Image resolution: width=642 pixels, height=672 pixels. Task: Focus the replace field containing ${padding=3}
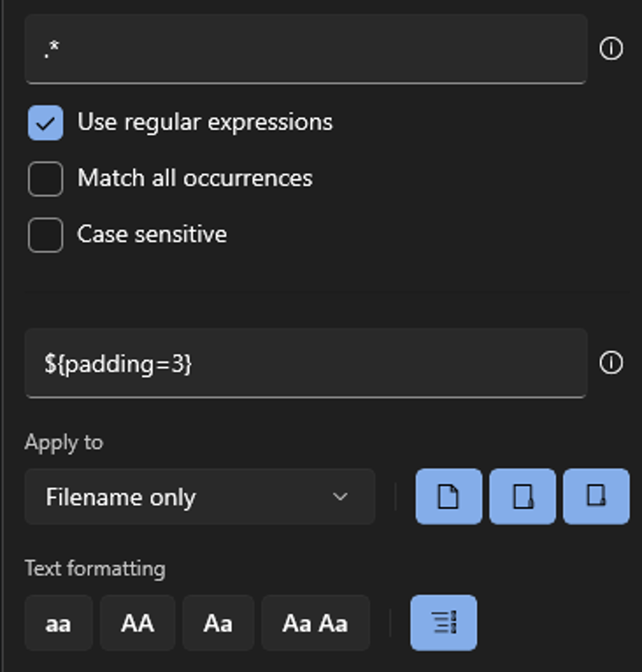[x=306, y=363]
